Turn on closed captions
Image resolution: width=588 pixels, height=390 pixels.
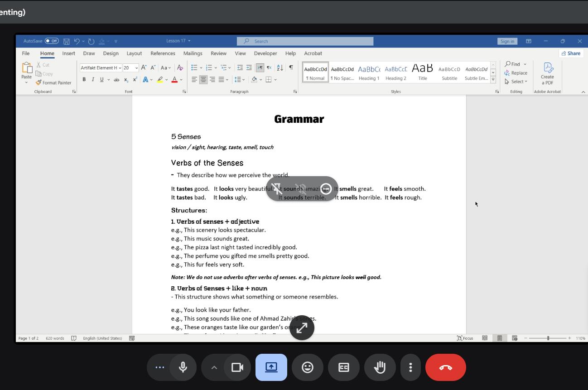344,367
